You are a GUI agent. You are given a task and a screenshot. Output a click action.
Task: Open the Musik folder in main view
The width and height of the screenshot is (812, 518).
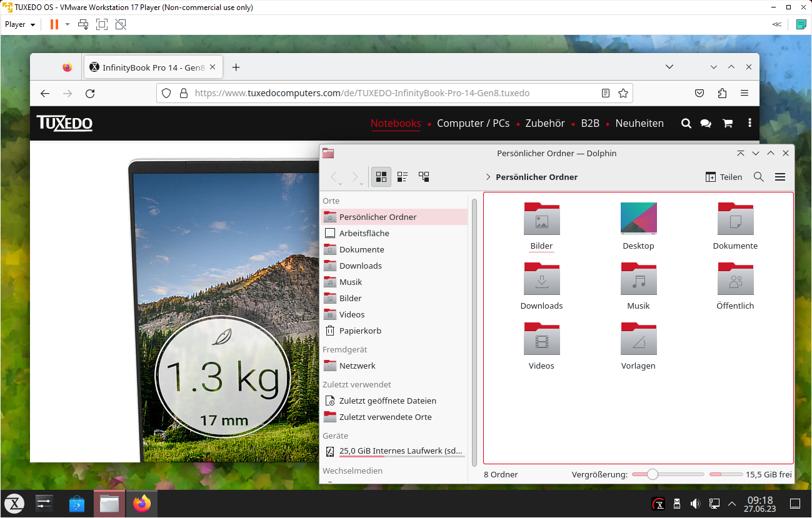[638, 279]
